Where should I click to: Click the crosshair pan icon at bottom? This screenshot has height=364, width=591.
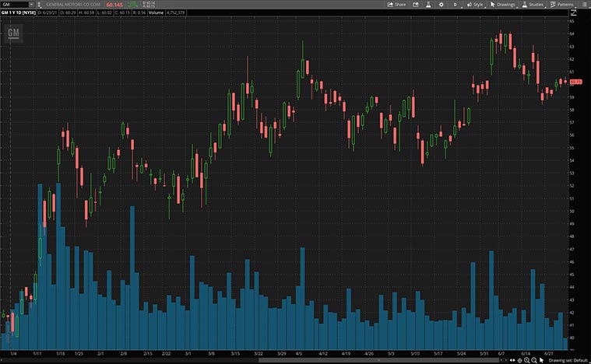tap(520, 360)
